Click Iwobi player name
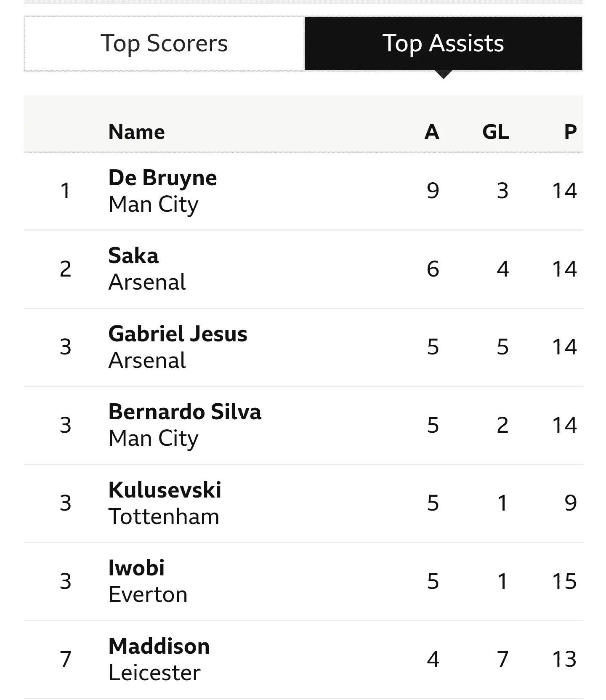606x700 pixels. pyautogui.click(x=136, y=568)
